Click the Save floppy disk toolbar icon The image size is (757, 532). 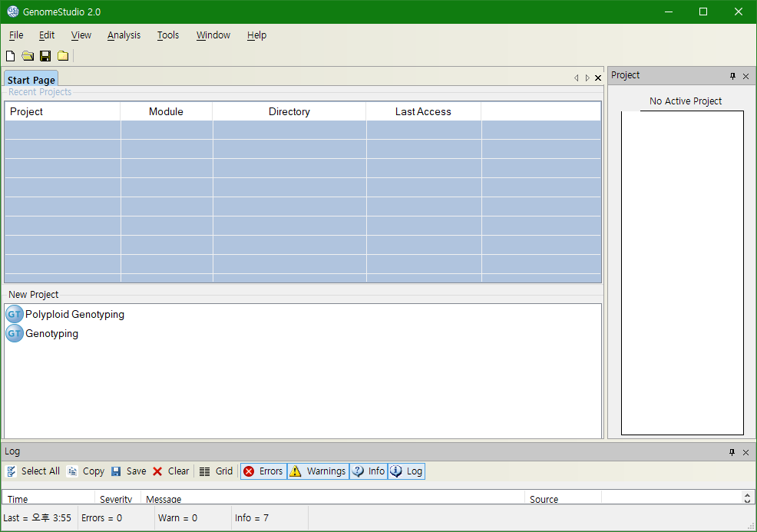[45, 56]
